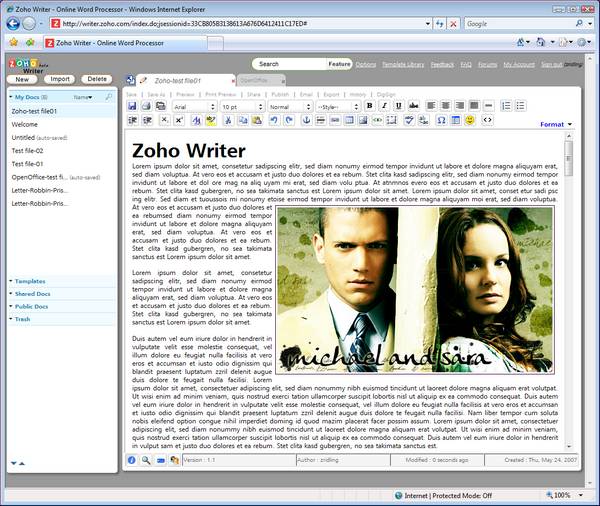Open the Feedback link

pos(442,65)
